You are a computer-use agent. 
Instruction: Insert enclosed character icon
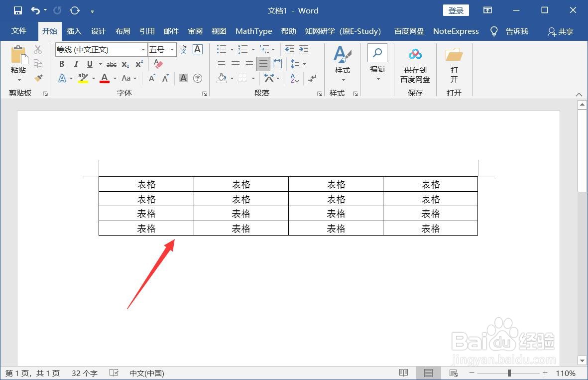pos(198,78)
